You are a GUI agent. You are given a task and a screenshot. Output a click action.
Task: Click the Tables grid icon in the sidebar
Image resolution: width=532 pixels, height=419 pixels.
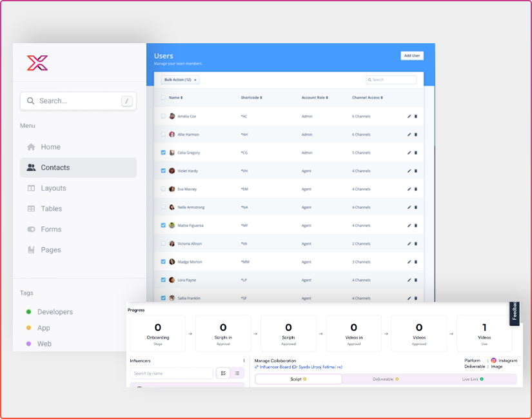pyautogui.click(x=31, y=209)
